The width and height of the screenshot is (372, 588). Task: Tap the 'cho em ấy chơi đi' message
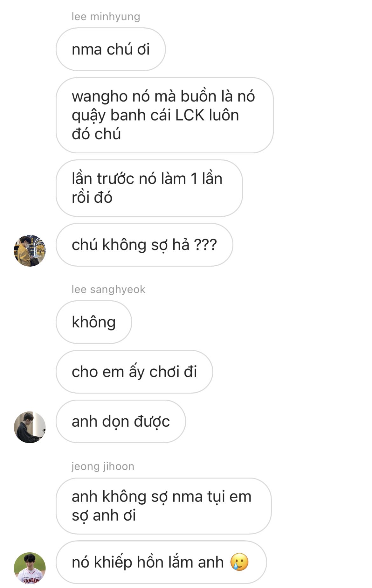(x=134, y=372)
